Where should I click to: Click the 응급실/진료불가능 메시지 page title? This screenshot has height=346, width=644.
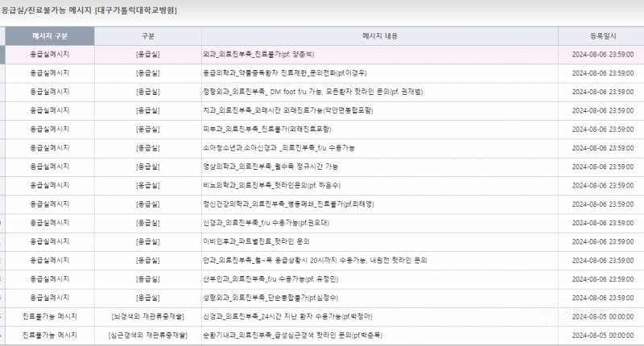tap(89, 10)
